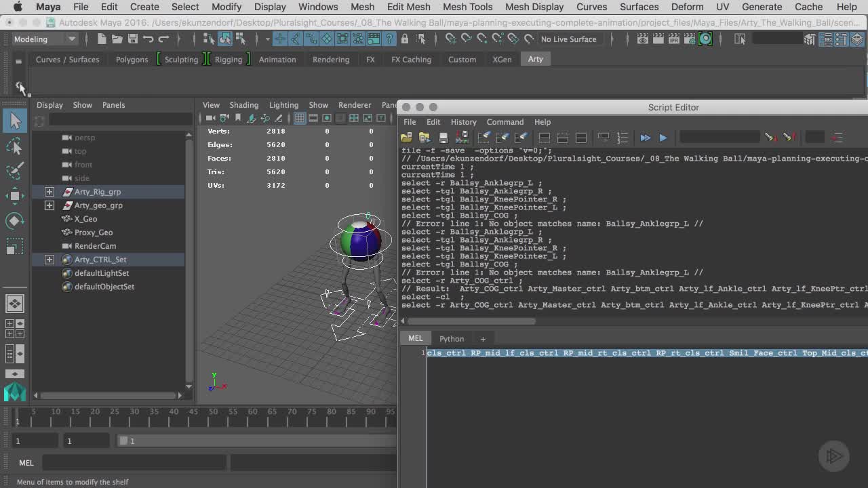Toggle viewport Grid display button

300,118
